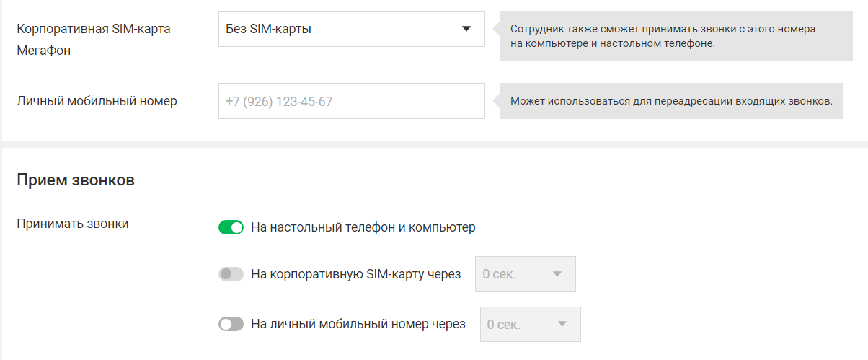Click the arrow in personal mobile delay dropdown
The width and height of the screenshot is (868, 360).
click(x=562, y=325)
